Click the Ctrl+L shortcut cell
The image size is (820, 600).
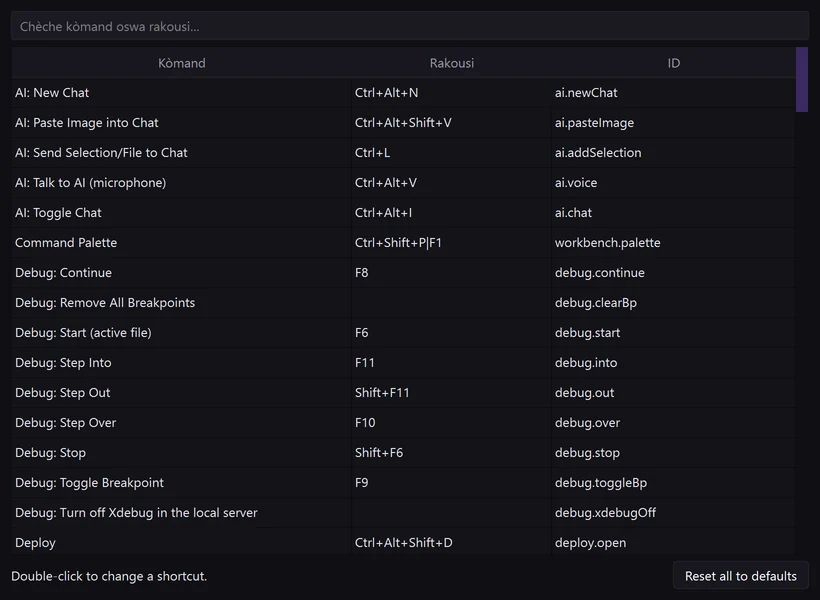coord(451,153)
